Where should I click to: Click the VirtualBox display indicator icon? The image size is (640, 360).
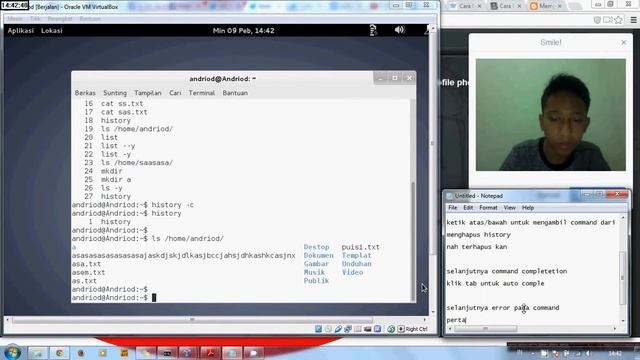(x=368, y=329)
